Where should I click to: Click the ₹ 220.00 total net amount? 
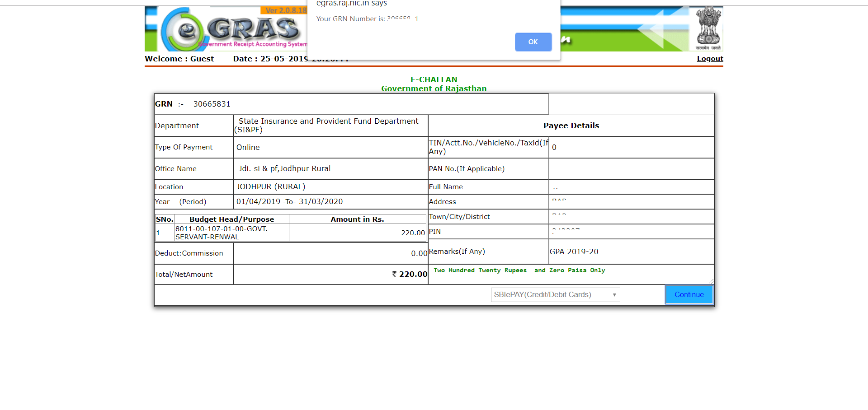(x=410, y=275)
